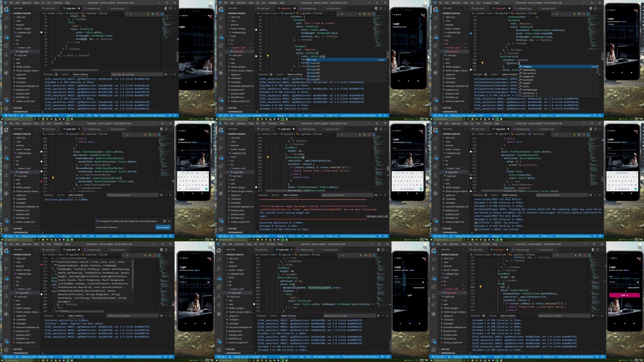The image size is (644, 362).
Task: Maximize panel chevron in the MainAxisAlignment.center window
Action: (x=382, y=316)
